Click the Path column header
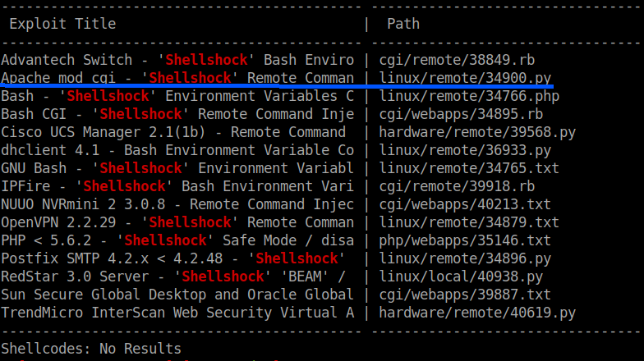The image size is (644, 361). click(x=403, y=25)
